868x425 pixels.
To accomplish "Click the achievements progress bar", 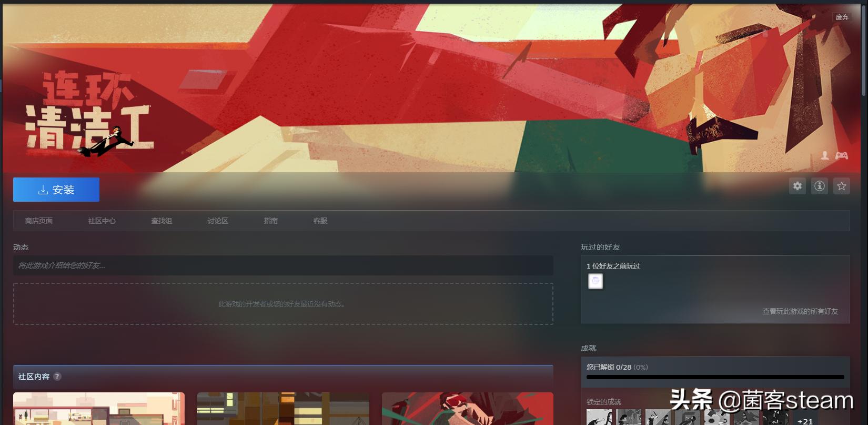I will 715,377.
